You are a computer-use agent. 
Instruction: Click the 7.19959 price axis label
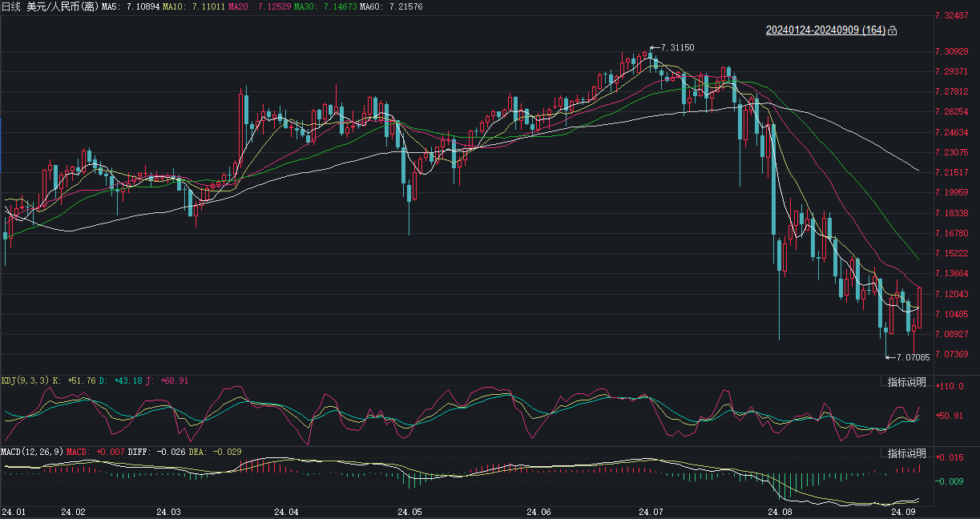pos(952,193)
